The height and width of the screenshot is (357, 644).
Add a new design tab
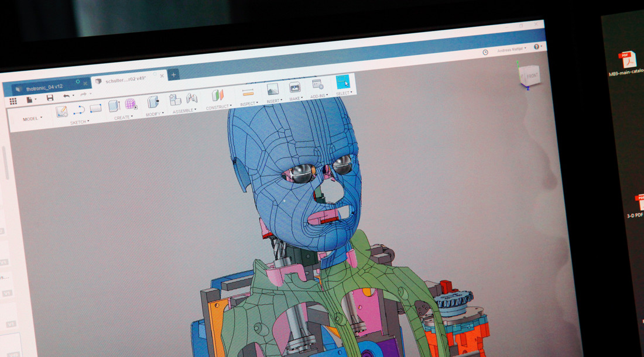click(x=173, y=75)
